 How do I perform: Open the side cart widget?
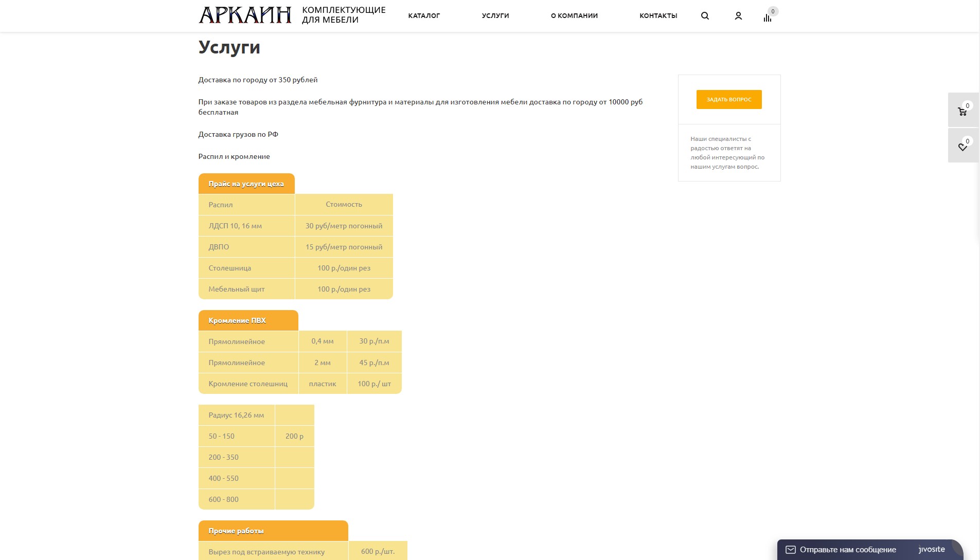pos(963,110)
